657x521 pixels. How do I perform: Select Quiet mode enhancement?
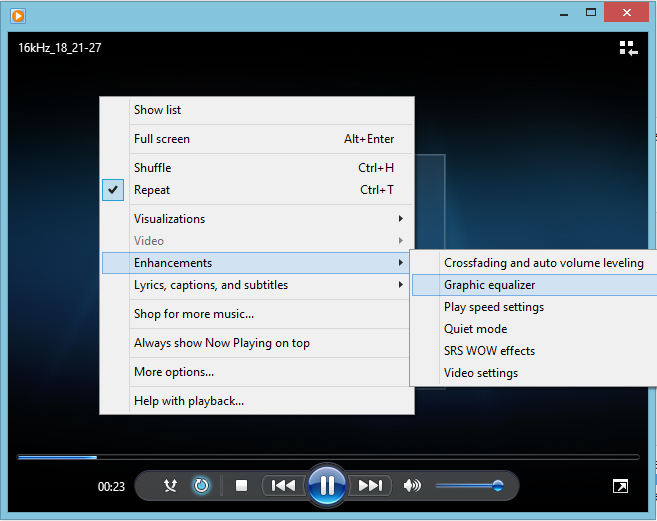(x=534, y=329)
